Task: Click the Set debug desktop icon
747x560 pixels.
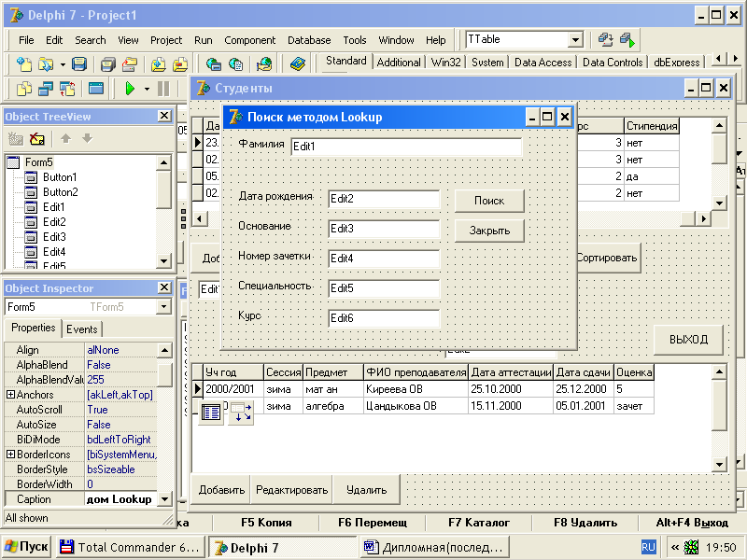Action: (x=627, y=40)
